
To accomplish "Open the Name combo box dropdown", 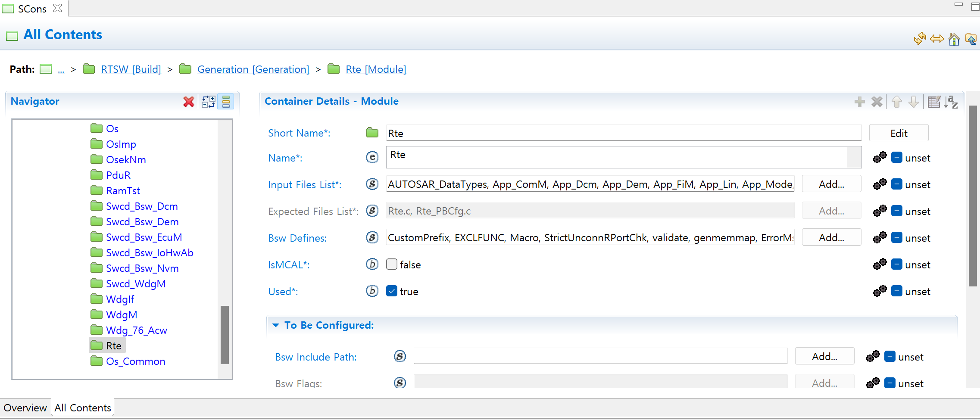I will point(854,157).
